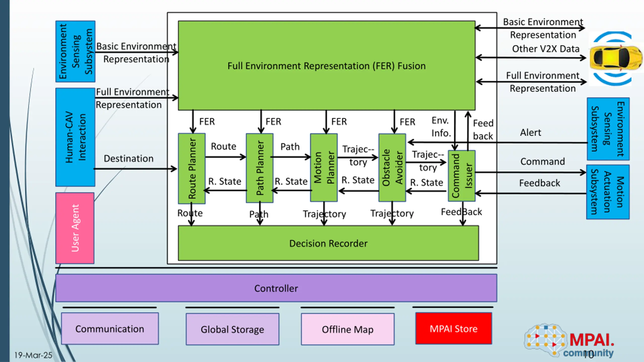
Task: Click 'Trajectory' label below Motion Planner
Action: click(x=325, y=214)
